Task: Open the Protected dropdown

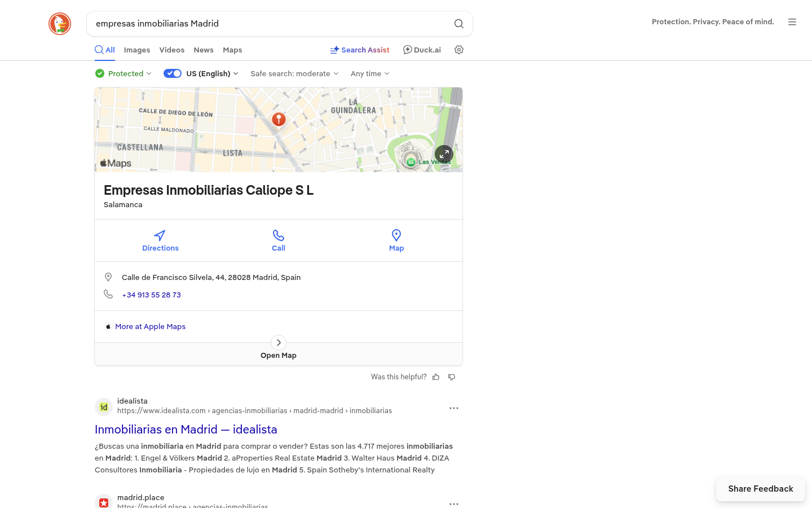Action: coord(123,73)
